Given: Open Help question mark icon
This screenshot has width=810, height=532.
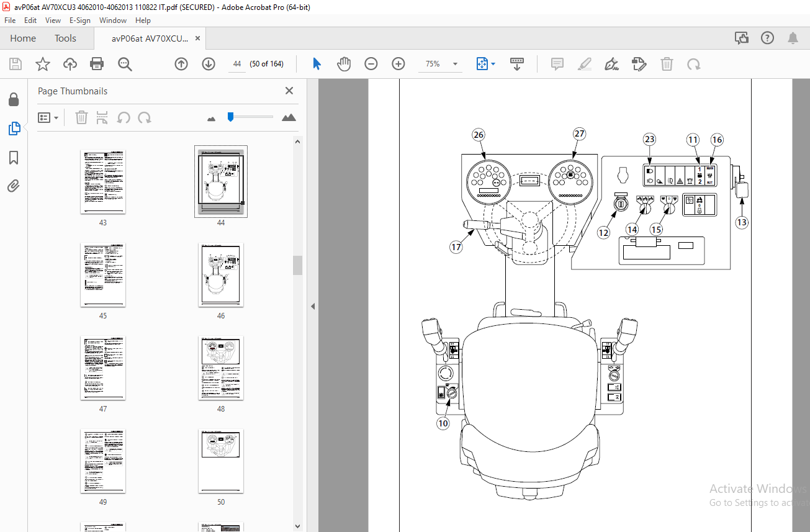Looking at the screenshot, I should tap(767, 38).
